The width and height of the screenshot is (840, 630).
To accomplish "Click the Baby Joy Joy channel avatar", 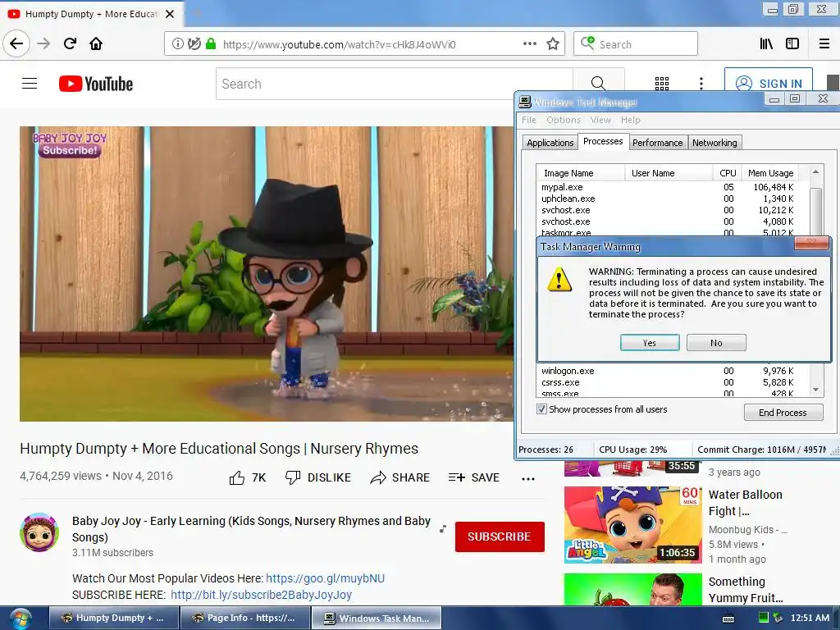I will [x=39, y=532].
